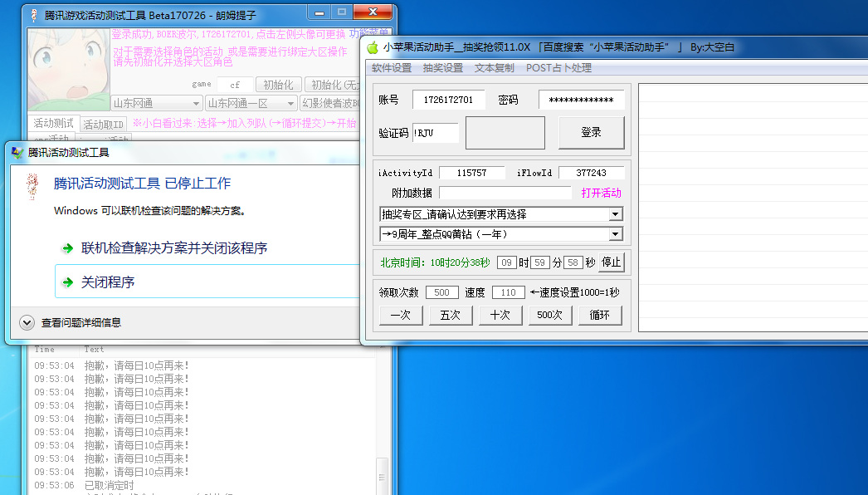Click the icon in the 腾讯活动测试工具 error dialog title bar
This screenshot has height=495, width=868.
coord(17,153)
